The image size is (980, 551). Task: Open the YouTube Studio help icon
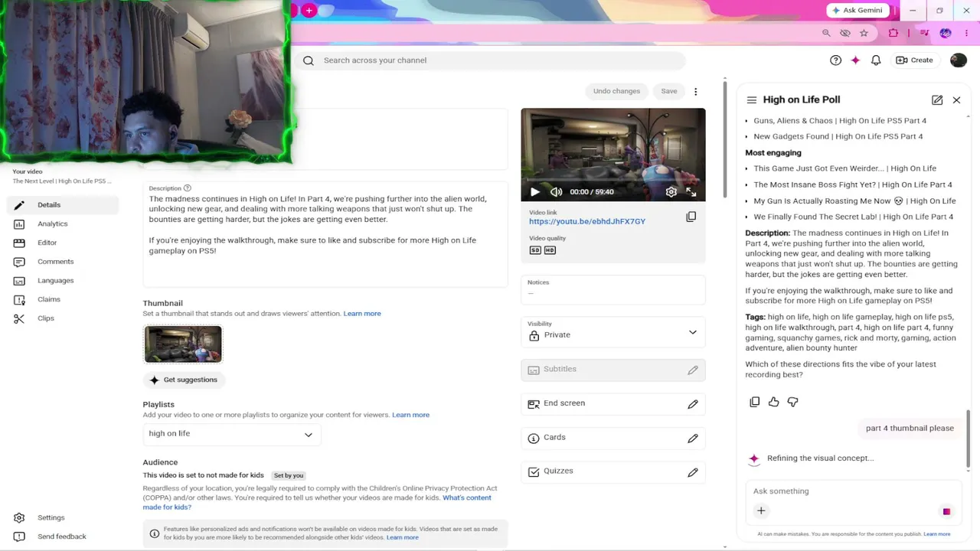pos(835,60)
